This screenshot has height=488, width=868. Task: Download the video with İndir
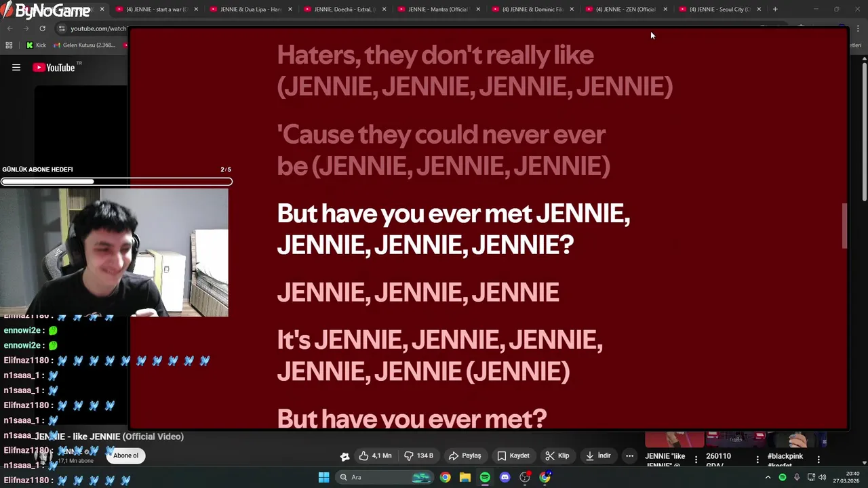click(x=598, y=455)
